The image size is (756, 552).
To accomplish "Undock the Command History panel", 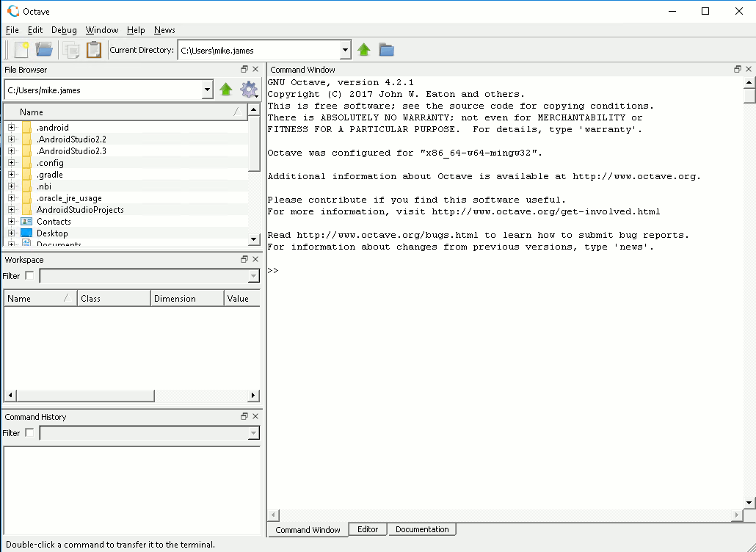I will pyautogui.click(x=244, y=416).
